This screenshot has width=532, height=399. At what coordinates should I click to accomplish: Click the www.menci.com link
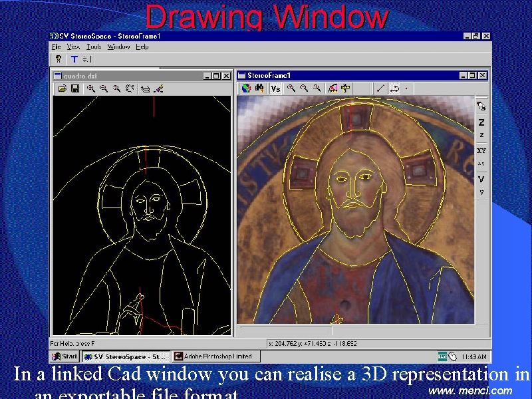pos(471,391)
